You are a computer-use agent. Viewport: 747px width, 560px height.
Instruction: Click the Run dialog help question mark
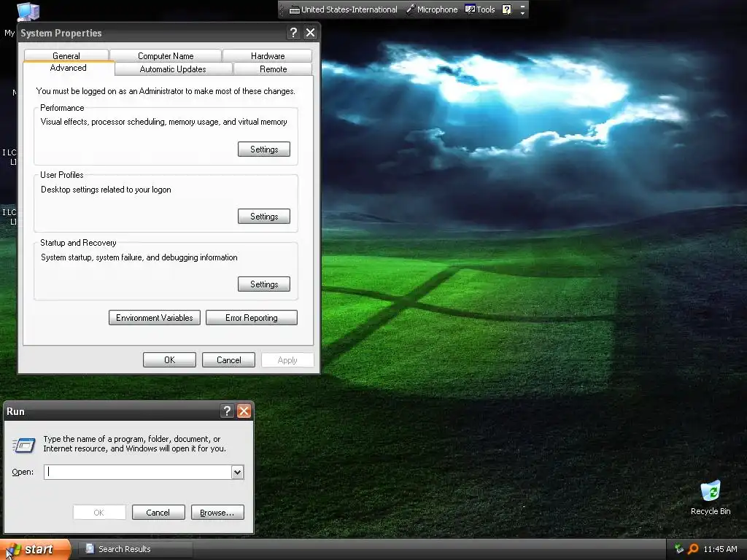(228, 411)
